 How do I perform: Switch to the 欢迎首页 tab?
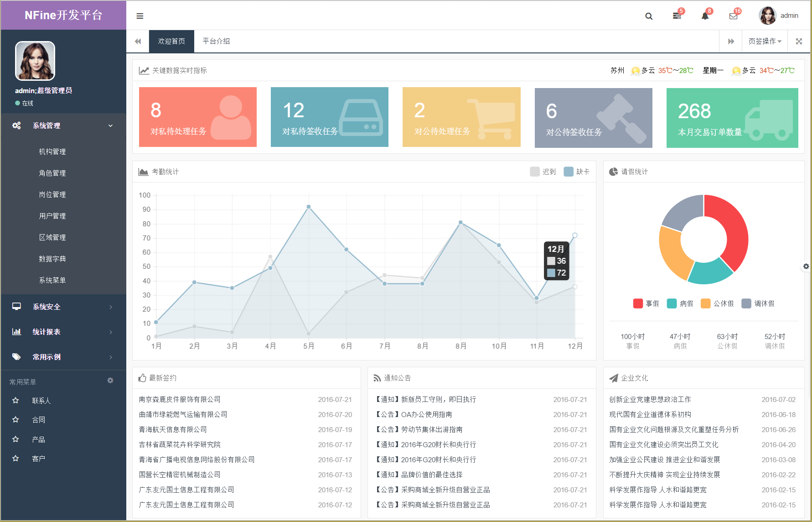pyautogui.click(x=171, y=41)
